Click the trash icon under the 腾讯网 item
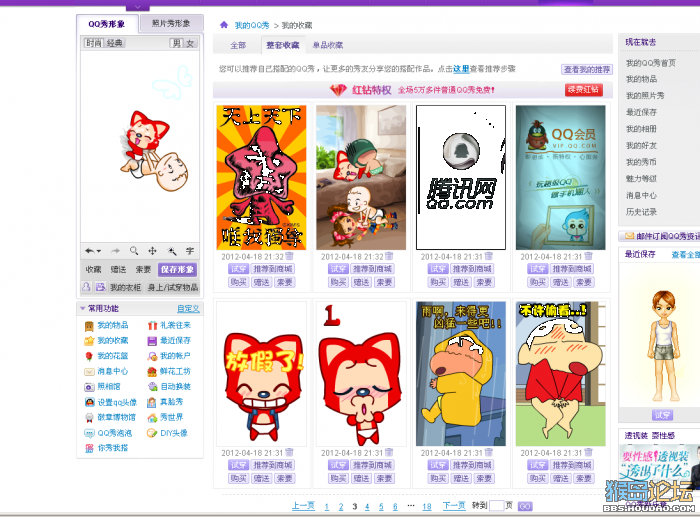700x517 pixels. click(x=489, y=256)
